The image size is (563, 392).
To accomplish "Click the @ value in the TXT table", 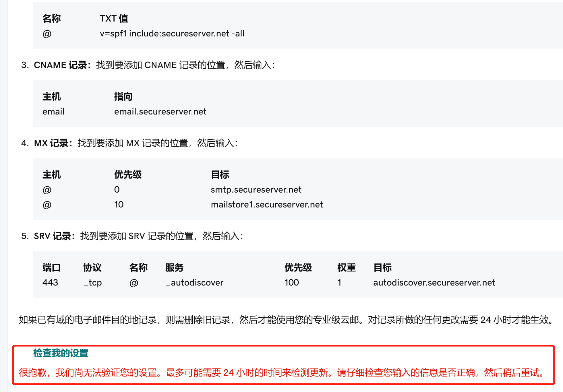I will pyautogui.click(x=47, y=34).
